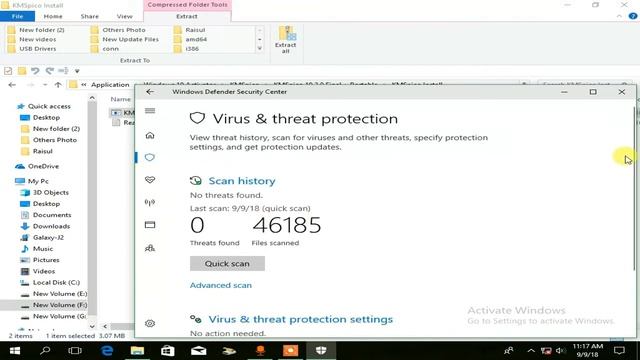Click the properties checkmark in quick access toolbar

pyautogui.click(x=8, y=71)
